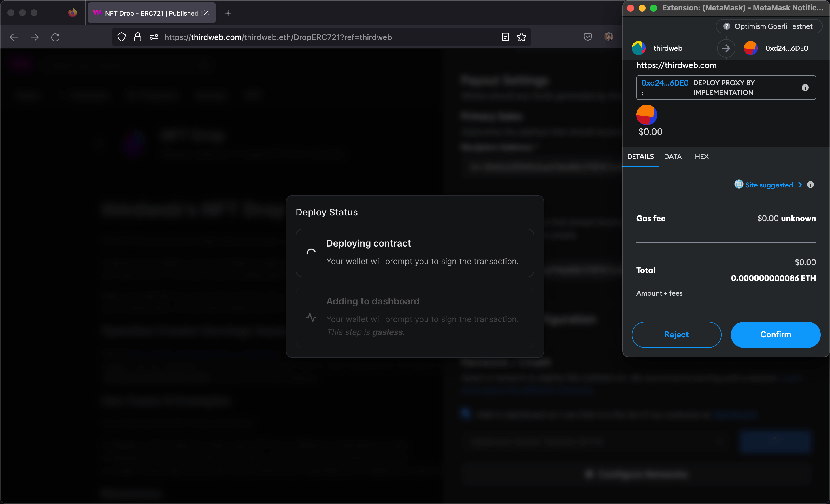Open site permissions icon in address bar

pyautogui.click(x=154, y=37)
